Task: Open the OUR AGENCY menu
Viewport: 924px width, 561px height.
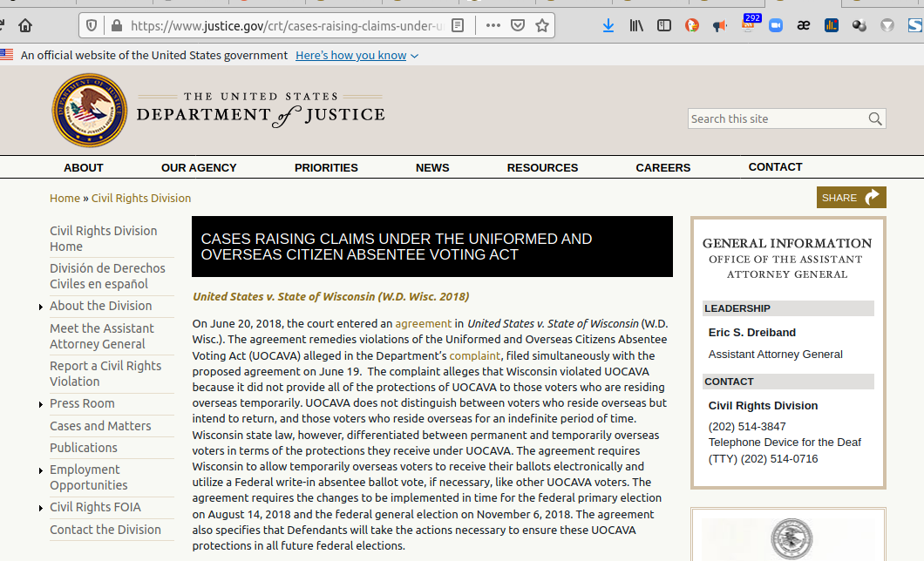Action: pyautogui.click(x=199, y=168)
